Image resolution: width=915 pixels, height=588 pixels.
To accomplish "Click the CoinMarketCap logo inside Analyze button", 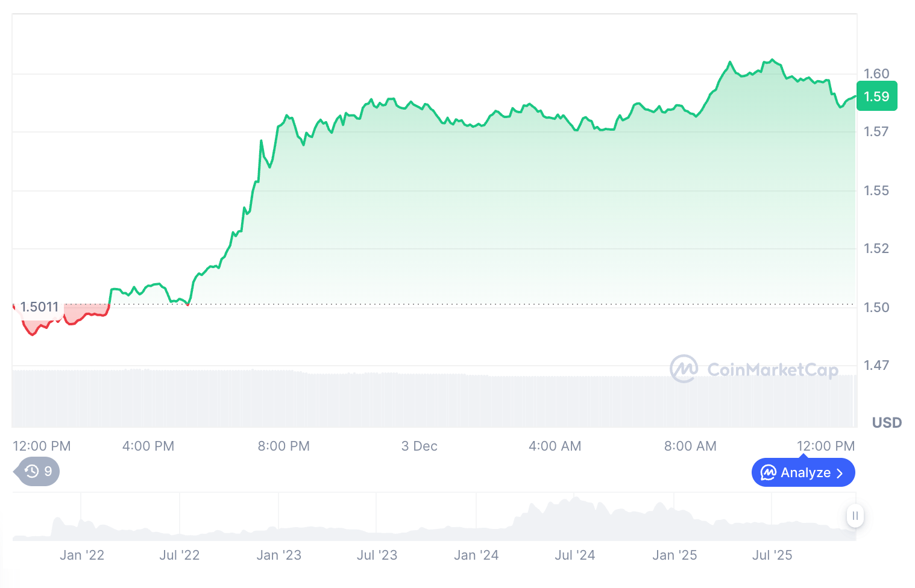I will point(768,473).
